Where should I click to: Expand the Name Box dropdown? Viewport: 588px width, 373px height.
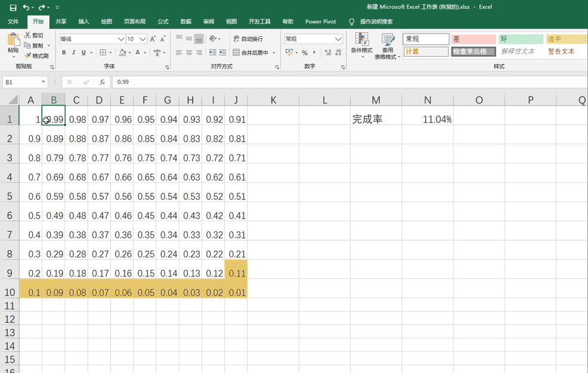[x=43, y=82]
